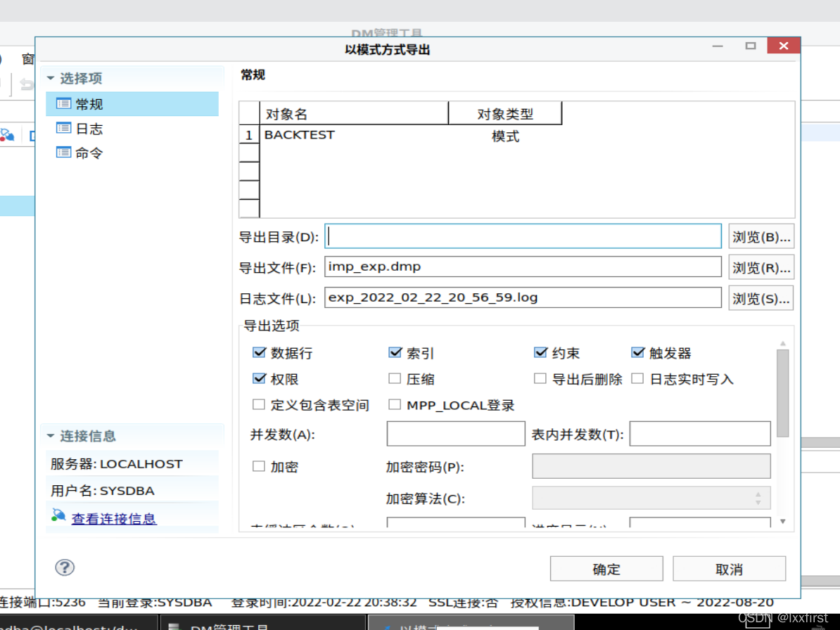Cancel the dialog with 取消

click(729, 569)
